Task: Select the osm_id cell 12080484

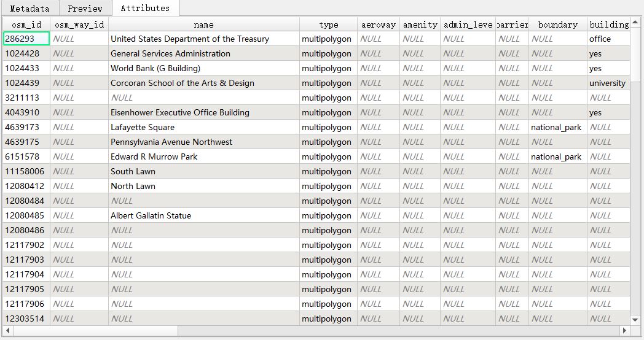Action: tap(26, 201)
